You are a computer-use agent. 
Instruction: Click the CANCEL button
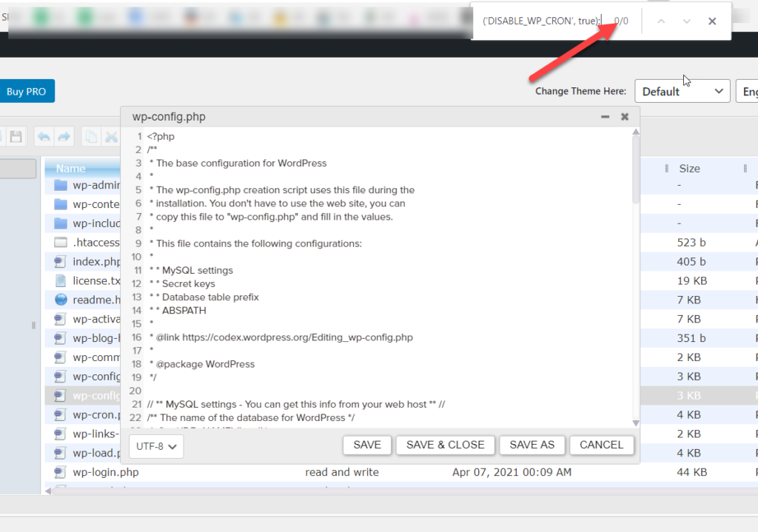point(601,445)
